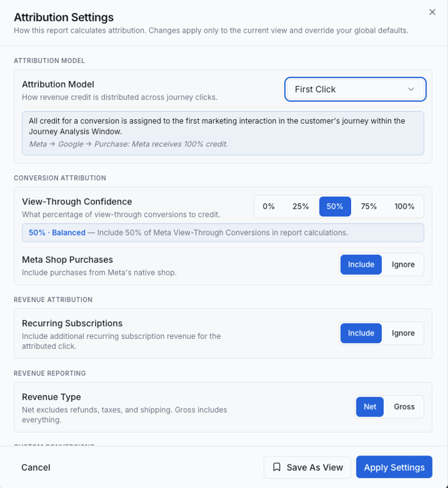
Task: Ignore Meta Shop Purchases
Action: (403, 265)
